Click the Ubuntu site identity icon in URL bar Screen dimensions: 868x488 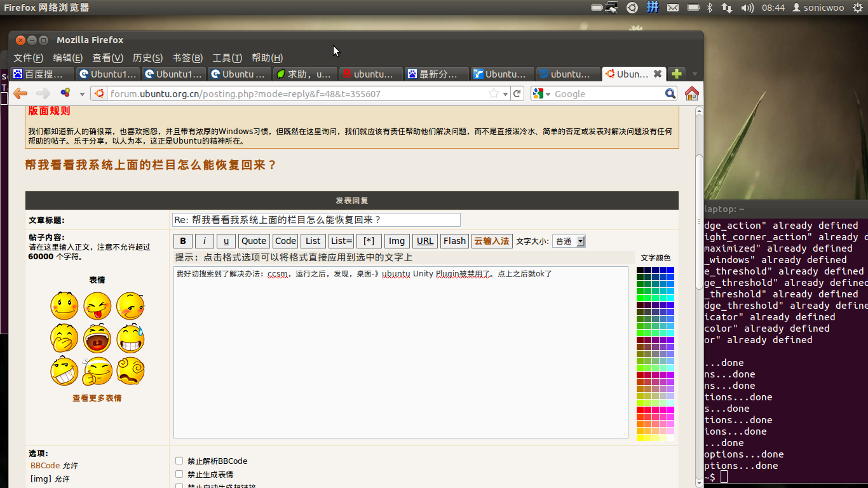(100, 93)
